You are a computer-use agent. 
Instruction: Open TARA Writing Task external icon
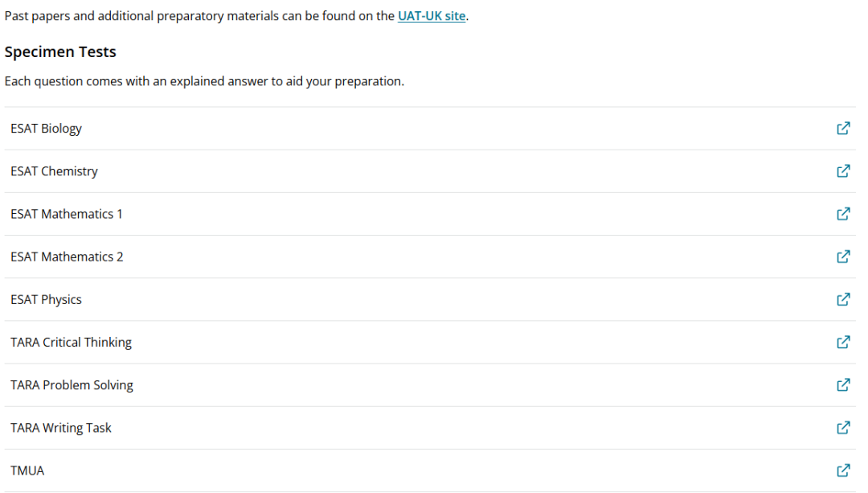tap(843, 427)
